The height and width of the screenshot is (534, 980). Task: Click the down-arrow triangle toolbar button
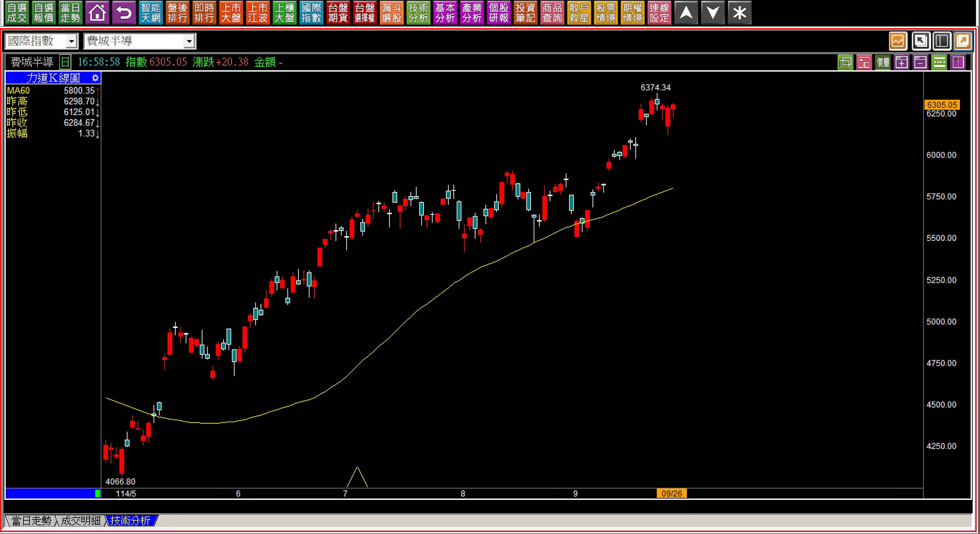[713, 13]
